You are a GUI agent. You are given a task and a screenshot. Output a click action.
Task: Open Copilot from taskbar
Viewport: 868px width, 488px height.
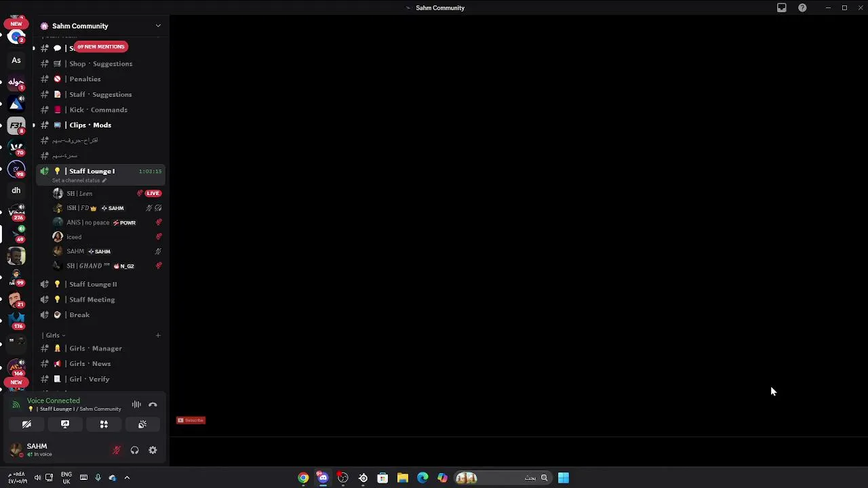click(x=442, y=478)
